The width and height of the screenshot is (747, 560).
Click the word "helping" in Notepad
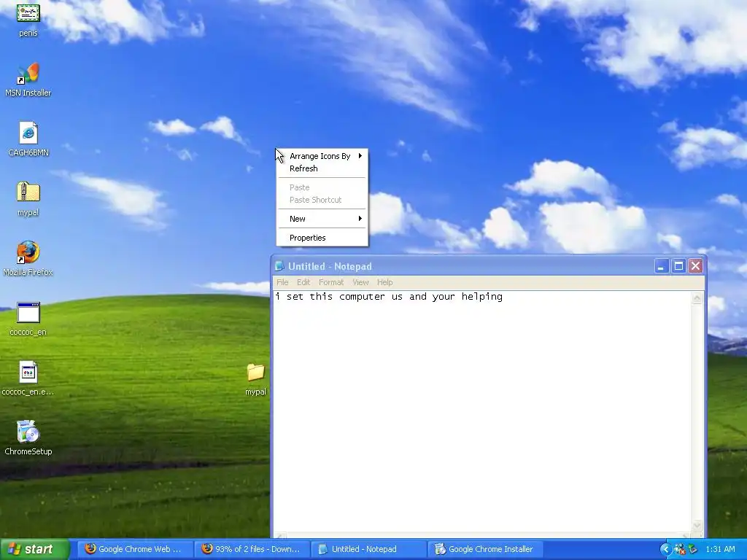click(x=481, y=297)
